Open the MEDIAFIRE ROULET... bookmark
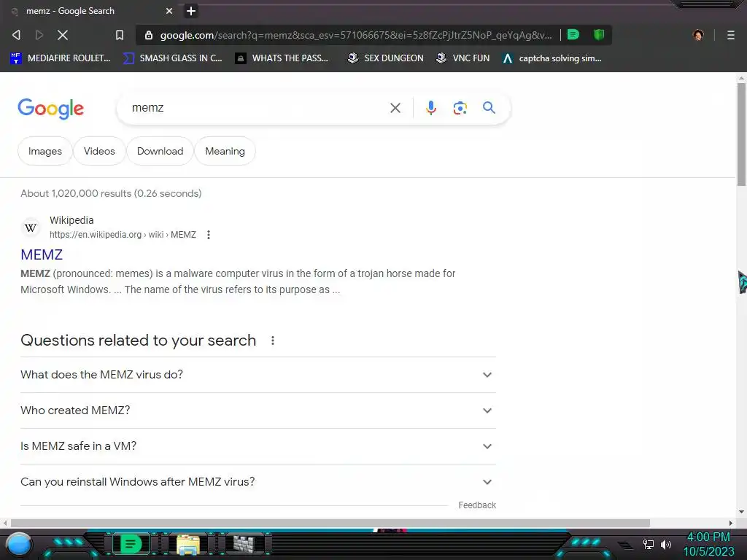The image size is (747, 560). tap(61, 58)
